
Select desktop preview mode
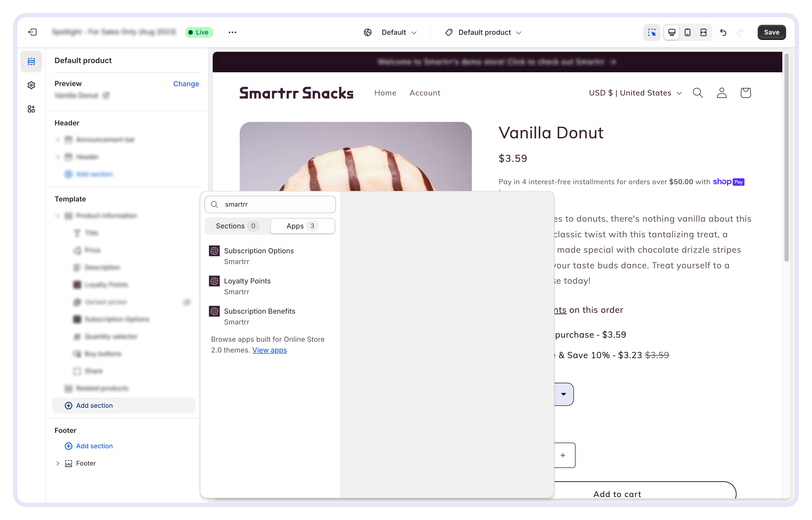point(672,32)
